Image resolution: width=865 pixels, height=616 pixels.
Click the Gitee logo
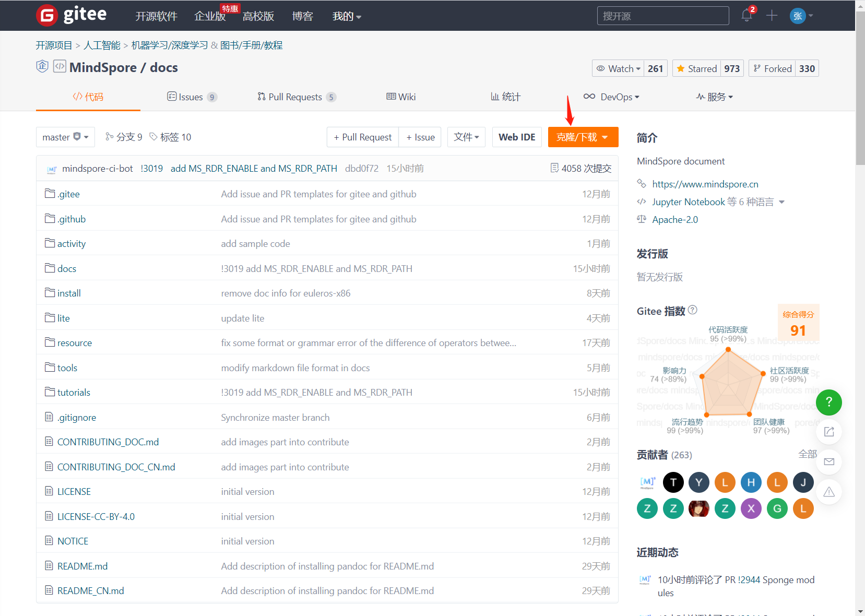pyautogui.click(x=72, y=15)
